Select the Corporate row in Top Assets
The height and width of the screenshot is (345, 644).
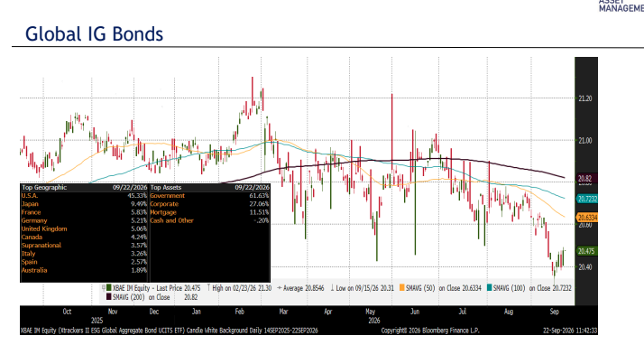209,204
